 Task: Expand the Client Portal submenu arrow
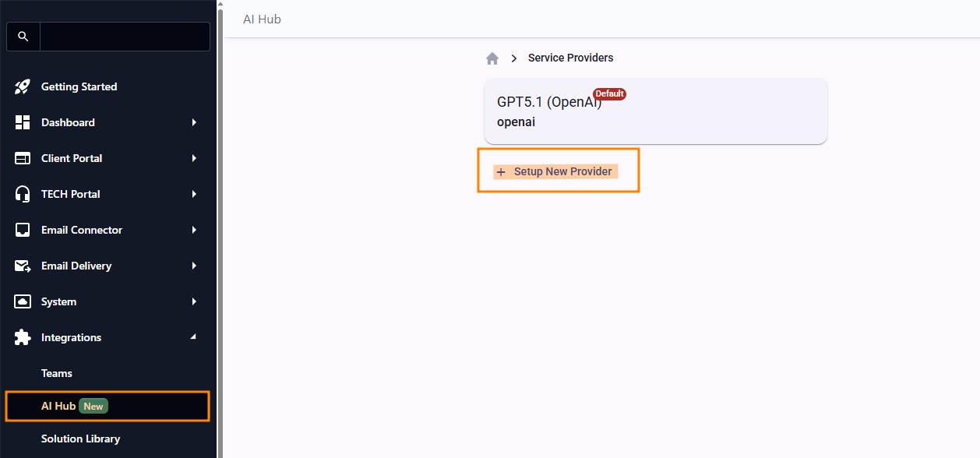[x=194, y=158]
